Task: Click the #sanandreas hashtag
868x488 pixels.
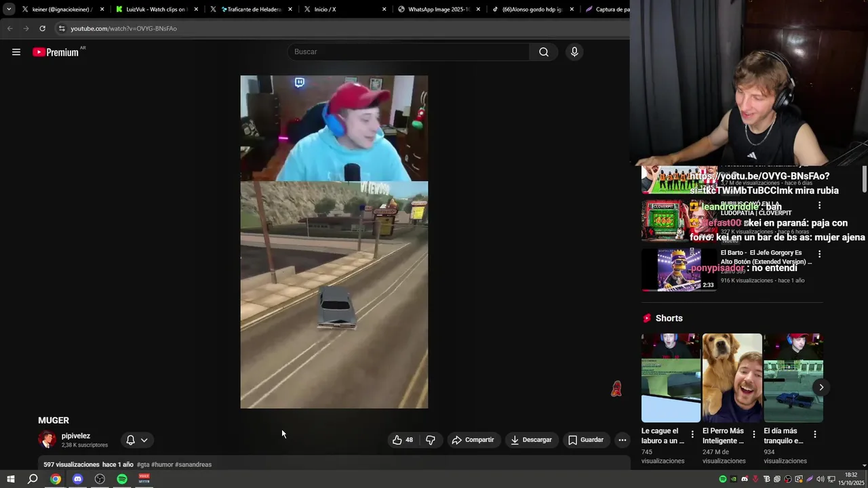Action: point(193,465)
